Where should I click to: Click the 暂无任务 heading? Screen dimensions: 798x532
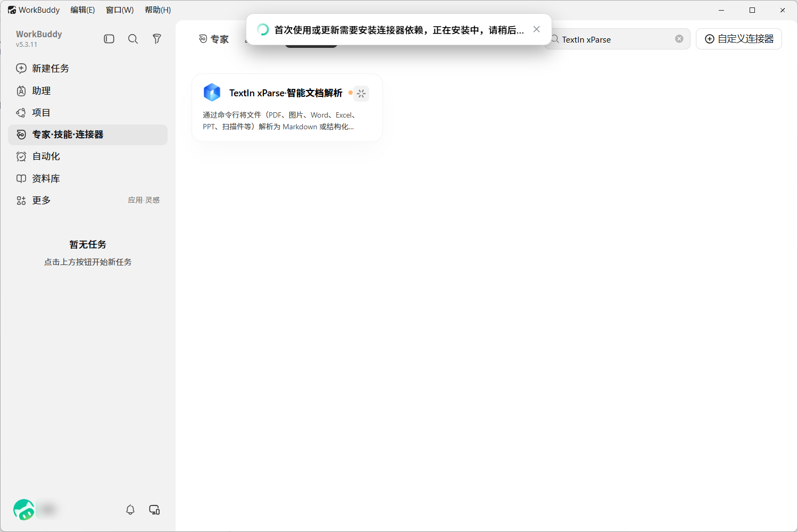88,245
